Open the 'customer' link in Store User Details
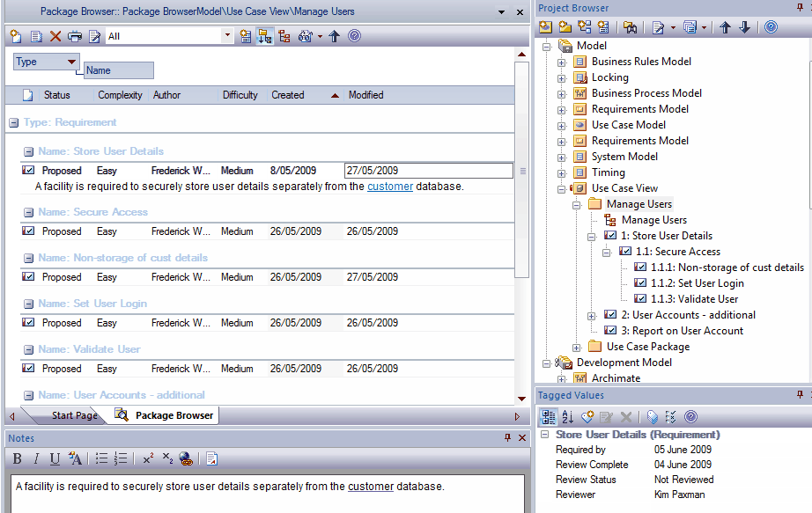The width and height of the screenshot is (812, 513). point(390,187)
